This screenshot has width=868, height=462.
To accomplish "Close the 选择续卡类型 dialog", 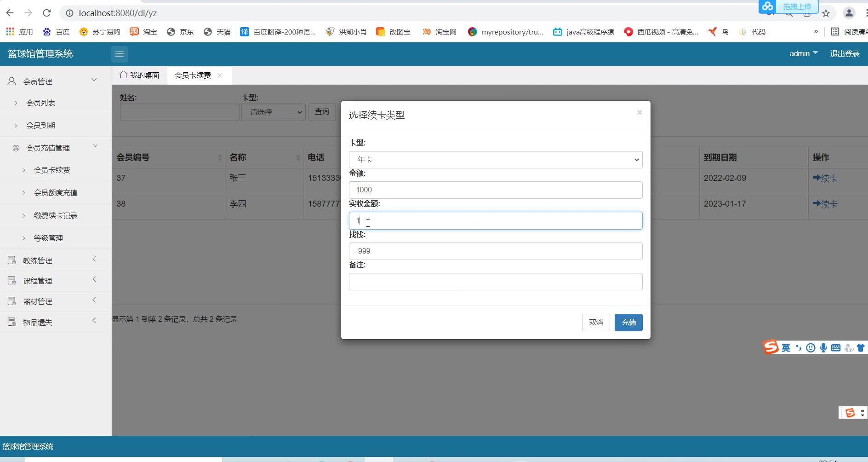I will coord(639,113).
